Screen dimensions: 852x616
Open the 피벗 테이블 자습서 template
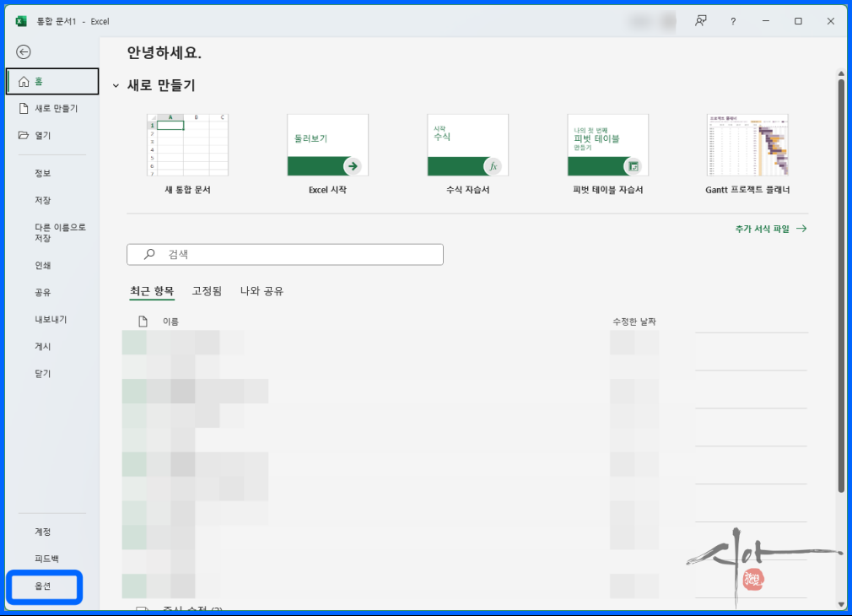(608, 154)
